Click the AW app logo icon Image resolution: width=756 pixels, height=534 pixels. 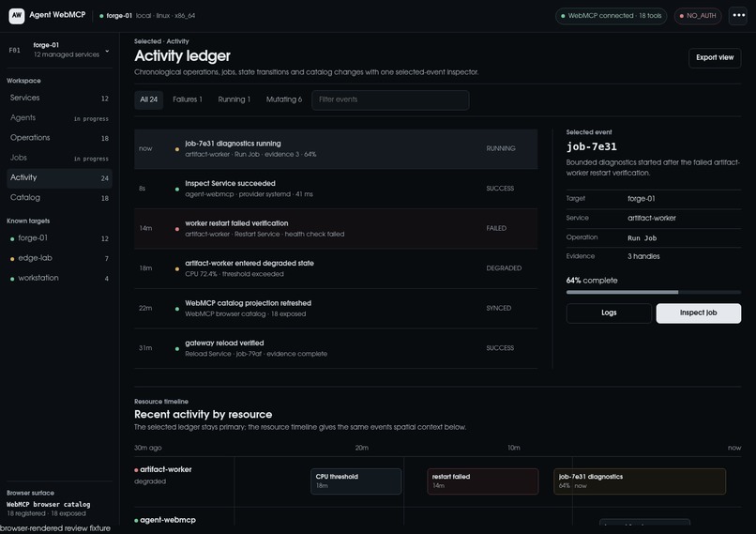point(16,15)
